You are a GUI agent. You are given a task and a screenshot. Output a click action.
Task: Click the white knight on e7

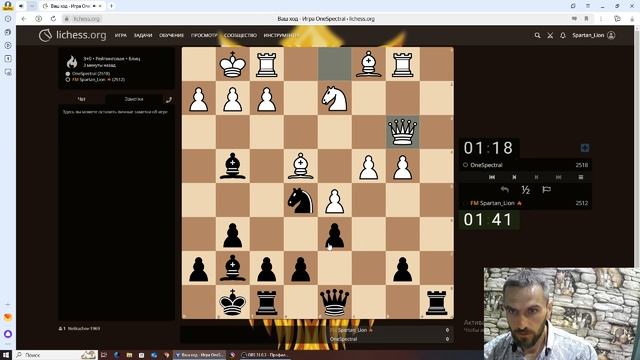pyautogui.click(x=334, y=98)
